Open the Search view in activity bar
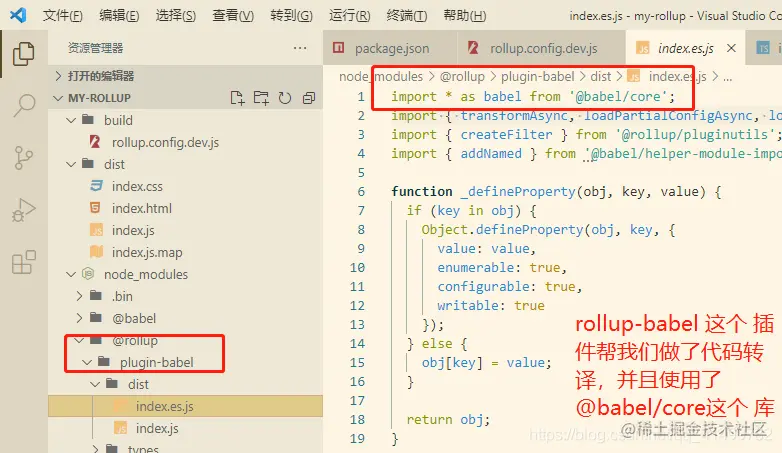Image resolution: width=782 pixels, height=453 pixels. 23,106
